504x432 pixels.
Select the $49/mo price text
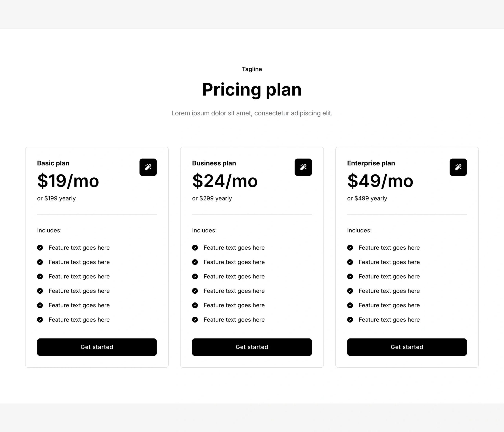pyautogui.click(x=380, y=181)
